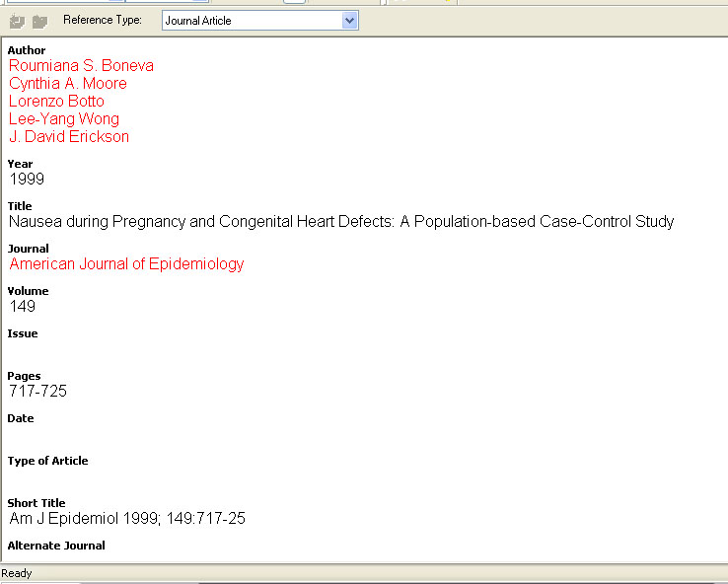Screen dimensions: 728x584
Task: Select author Lee-Yang Wong
Action: click(x=64, y=118)
